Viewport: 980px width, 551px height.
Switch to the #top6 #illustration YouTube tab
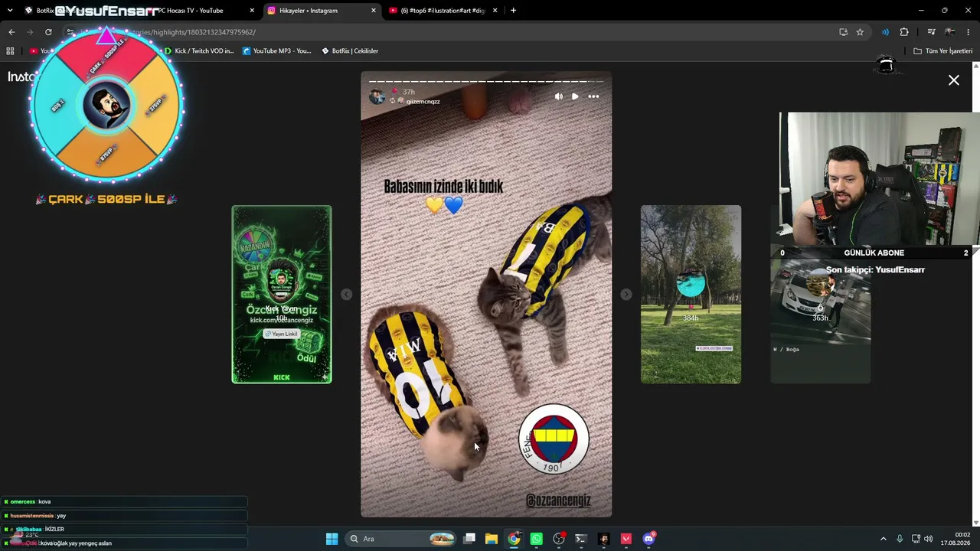click(443, 11)
